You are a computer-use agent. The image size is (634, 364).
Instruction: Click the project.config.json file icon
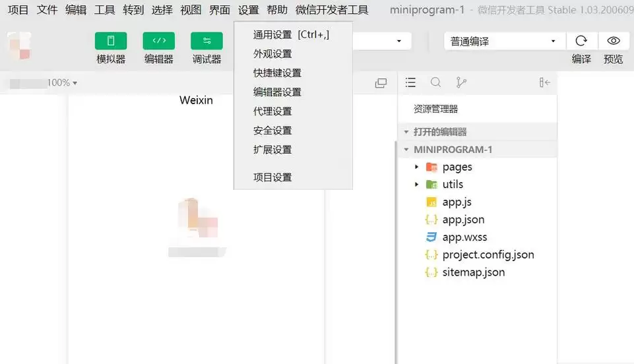pyautogui.click(x=431, y=255)
